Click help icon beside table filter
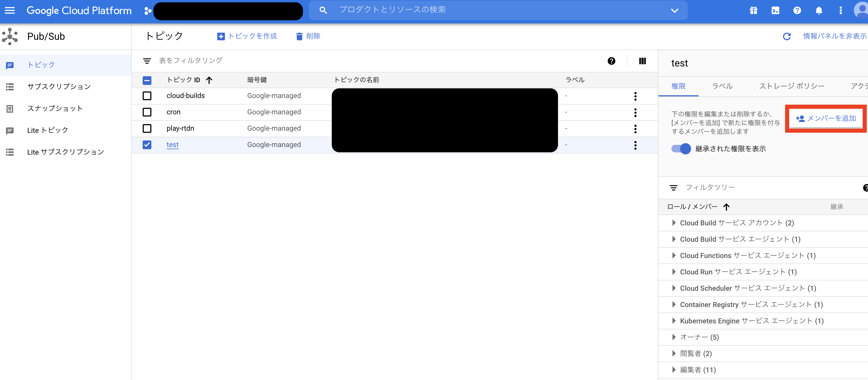 click(x=611, y=61)
